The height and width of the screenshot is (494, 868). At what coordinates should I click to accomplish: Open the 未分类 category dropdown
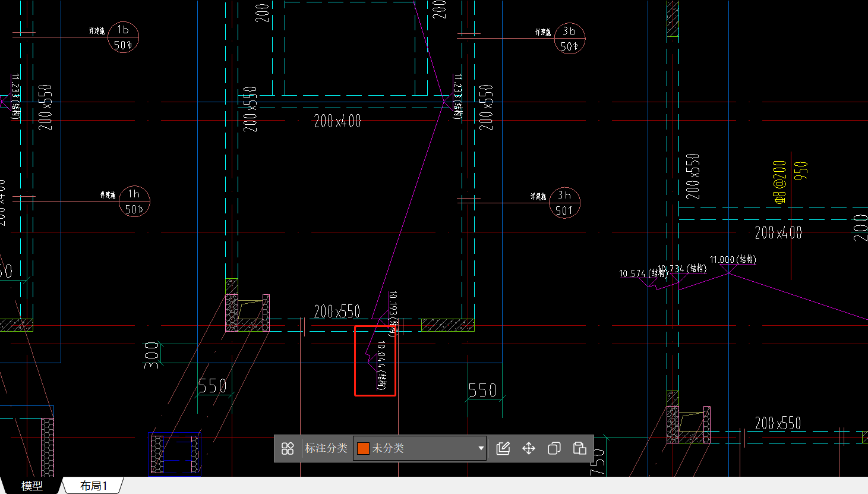[x=419, y=448]
